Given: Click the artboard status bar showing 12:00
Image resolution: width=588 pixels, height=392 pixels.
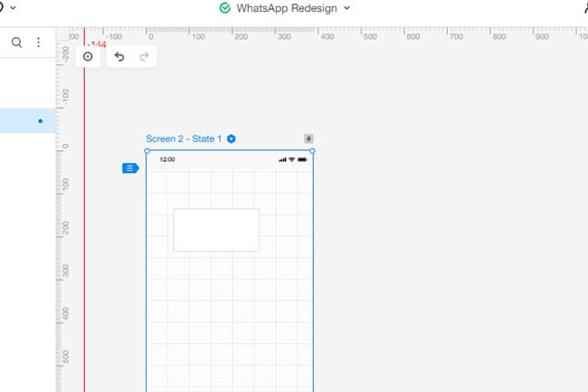Looking at the screenshot, I should point(230,159).
